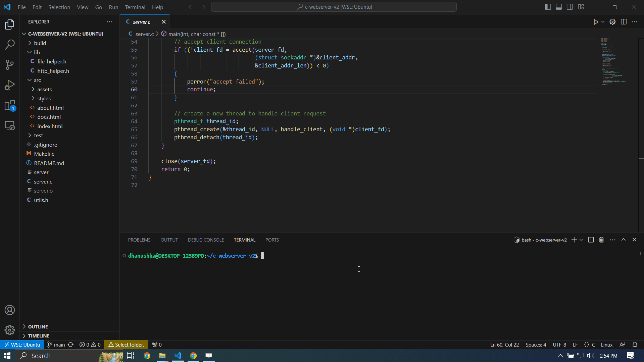The image size is (644, 362).
Task: Open the Explorer view in activity bar
Action: coord(10,24)
